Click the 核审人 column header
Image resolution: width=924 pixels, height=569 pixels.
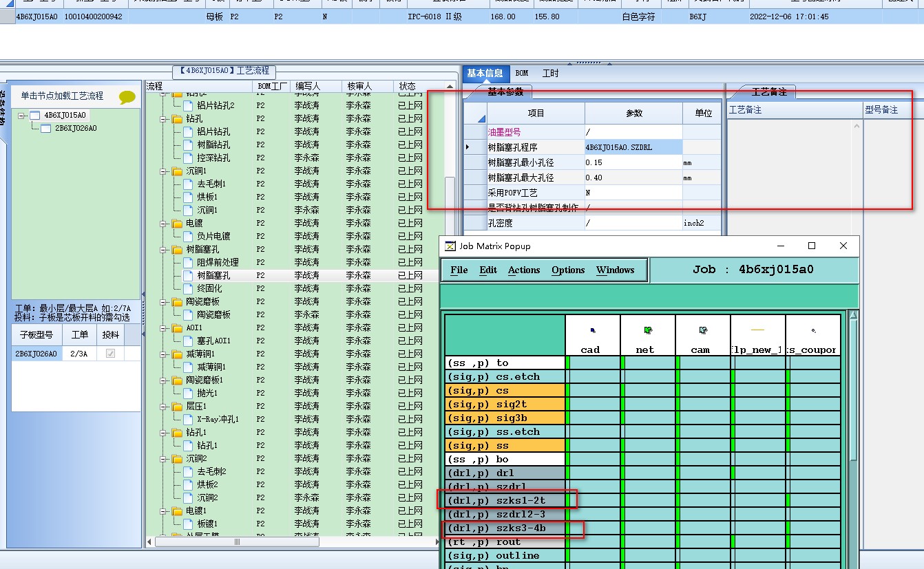click(x=368, y=86)
